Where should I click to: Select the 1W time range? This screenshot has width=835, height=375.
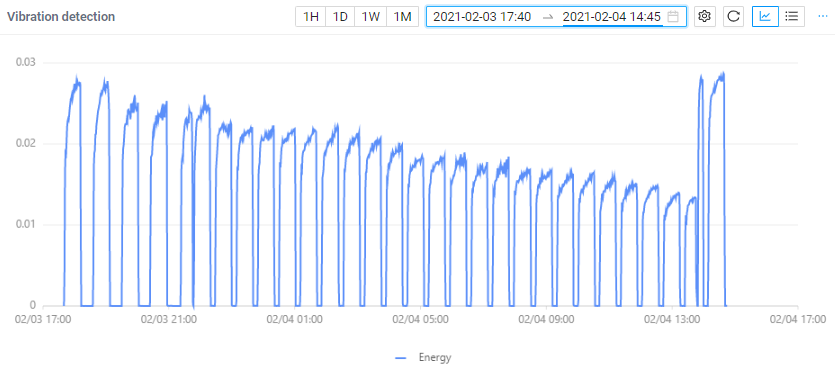click(371, 17)
